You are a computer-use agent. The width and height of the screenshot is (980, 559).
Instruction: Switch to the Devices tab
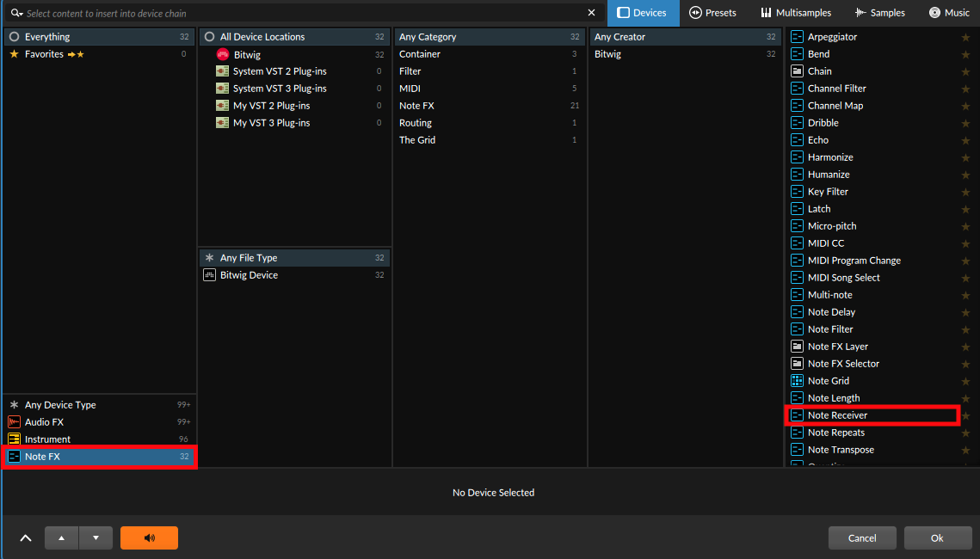[x=643, y=13]
